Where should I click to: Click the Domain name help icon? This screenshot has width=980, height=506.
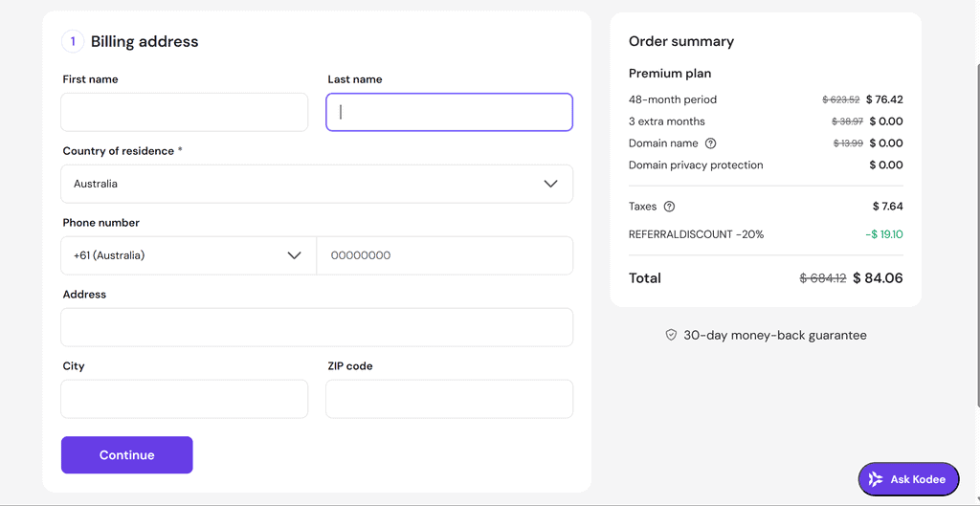[710, 143]
